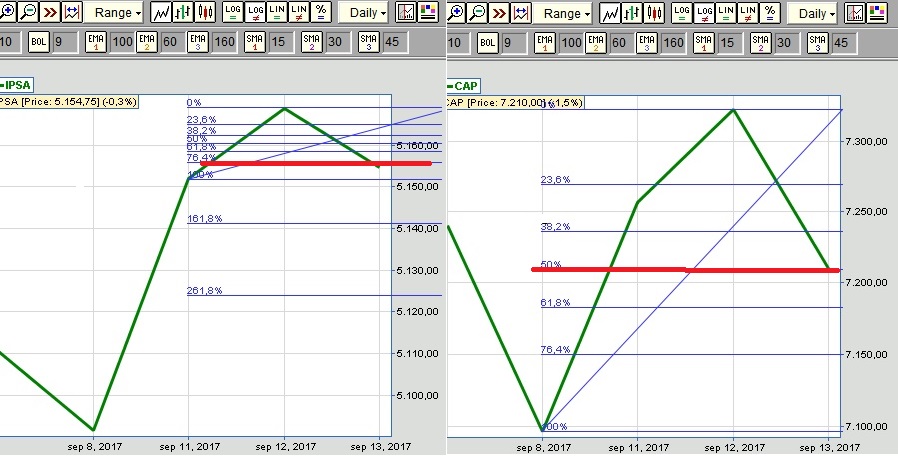
Task: Click SMA 1 period field showing 15 in IPSA chart
Action: pos(281,42)
